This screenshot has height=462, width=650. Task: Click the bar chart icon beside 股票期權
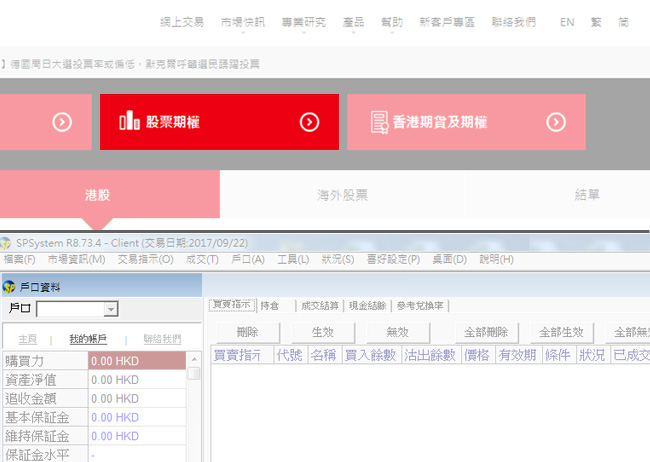tap(129, 120)
